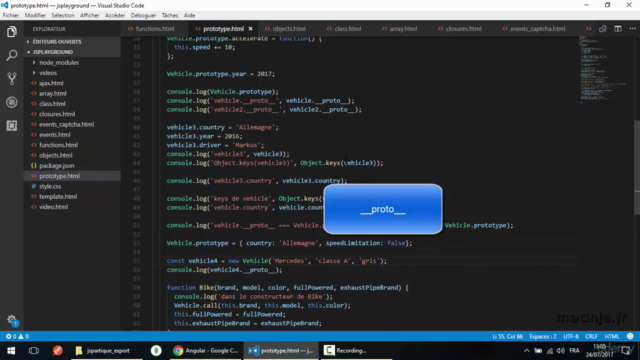
Task: Switch to the functions.html tab
Action: coord(154,29)
